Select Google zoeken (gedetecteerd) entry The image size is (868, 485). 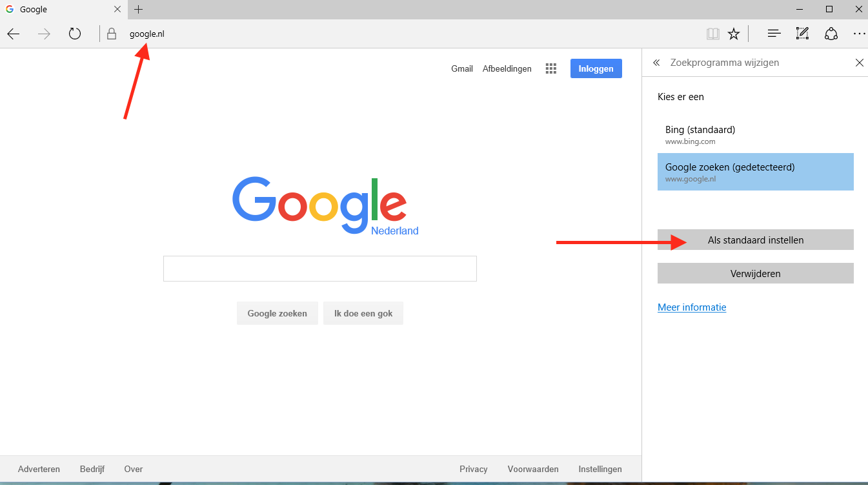coord(756,172)
